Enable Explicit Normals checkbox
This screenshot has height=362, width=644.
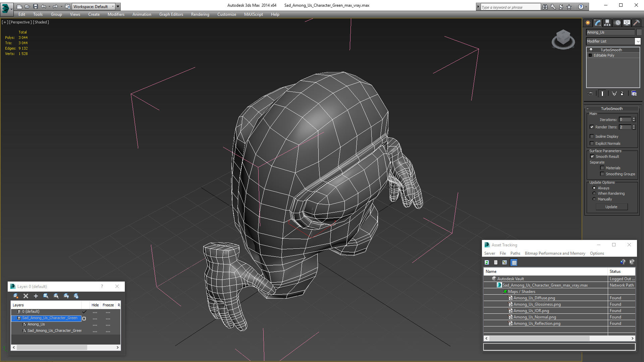click(x=592, y=143)
